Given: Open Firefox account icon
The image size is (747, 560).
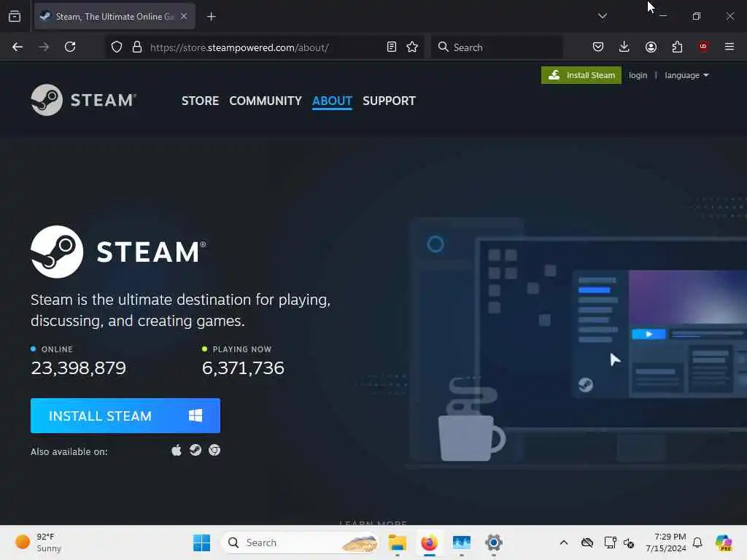Looking at the screenshot, I should 651,47.
